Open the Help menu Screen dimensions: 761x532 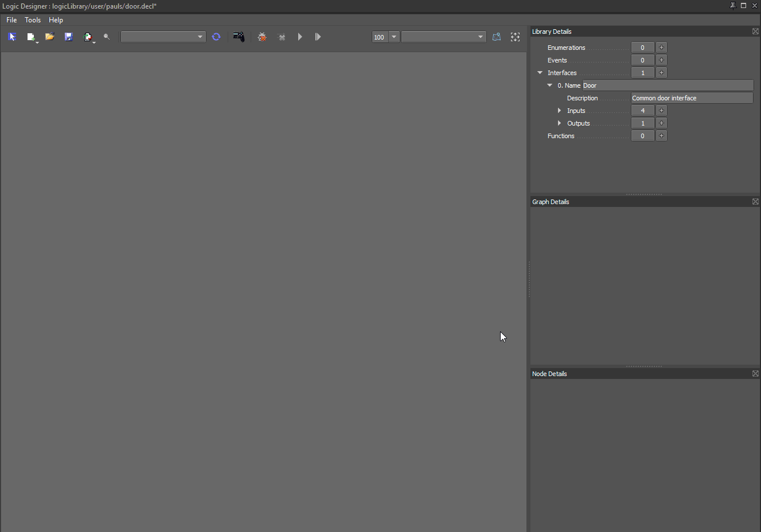coord(56,20)
